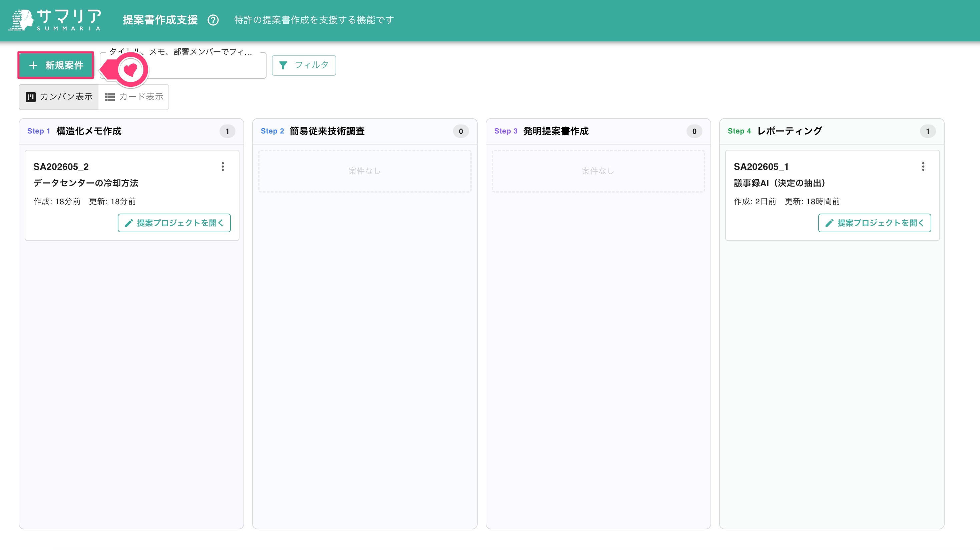This screenshot has height=550, width=980.
Task: Click the count badge in Step 4 column
Action: [x=928, y=131]
